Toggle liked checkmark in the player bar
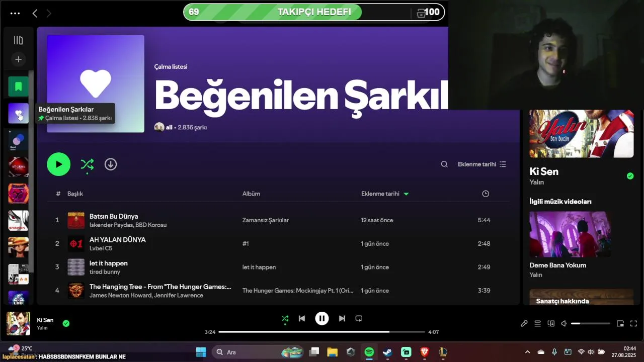Viewport: 644px width, 362px height. [x=66, y=323]
